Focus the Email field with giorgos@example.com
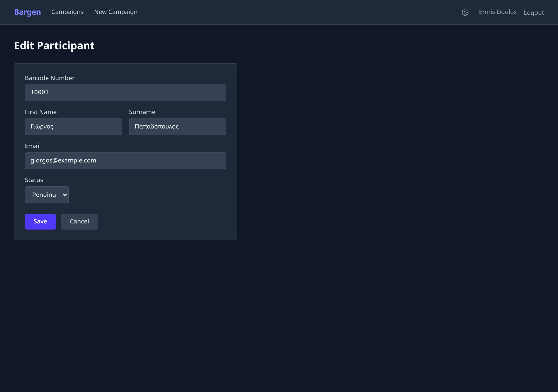Image resolution: width=558 pixels, height=392 pixels. (125, 161)
